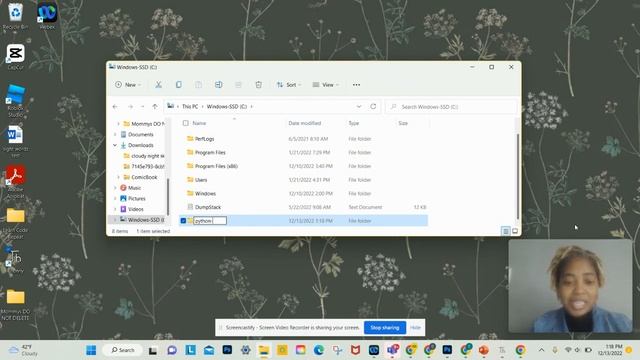640x360 pixels.
Task: Click the Search Windows-SSD (C:) box
Action: (x=451, y=107)
